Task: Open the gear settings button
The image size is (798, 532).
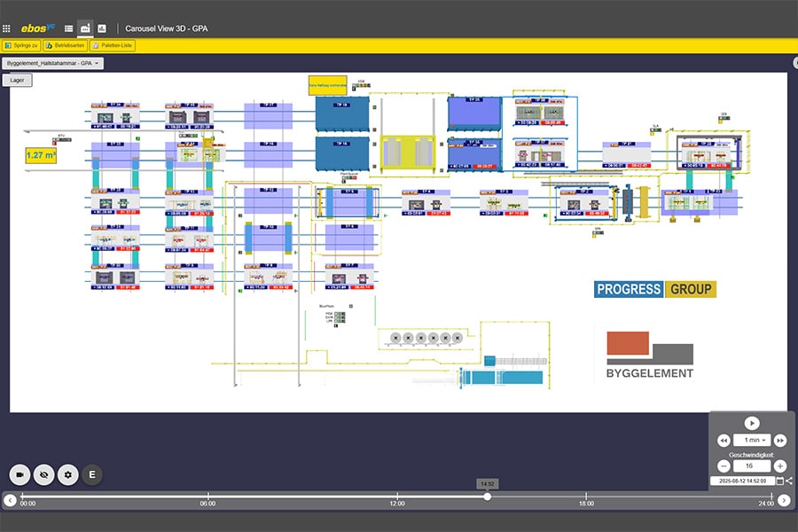Action: click(x=67, y=474)
